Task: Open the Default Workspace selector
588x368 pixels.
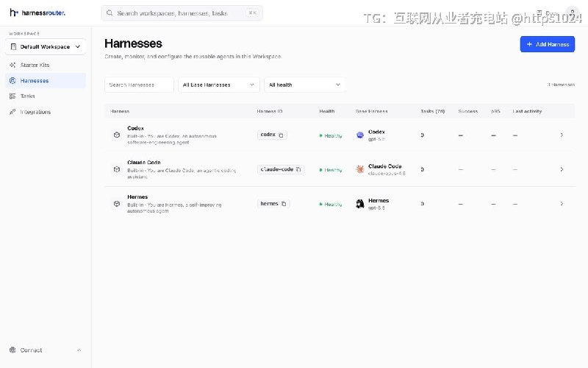Action: coord(46,46)
